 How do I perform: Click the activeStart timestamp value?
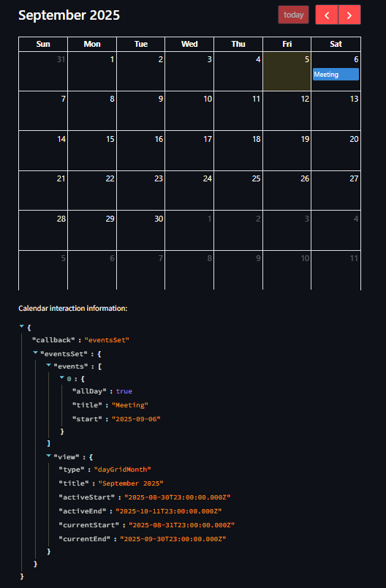(x=177, y=497)
